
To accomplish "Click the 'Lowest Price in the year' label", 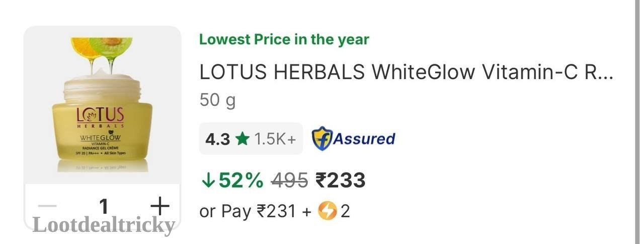I will pyautogui.click(x=284, y=39).
